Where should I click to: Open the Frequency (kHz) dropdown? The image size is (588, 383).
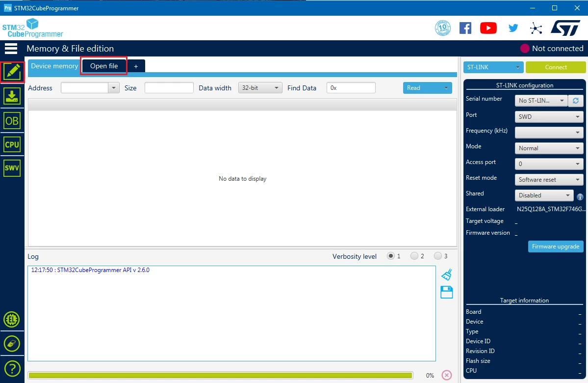pyautogui.click(x=549, y=132)
